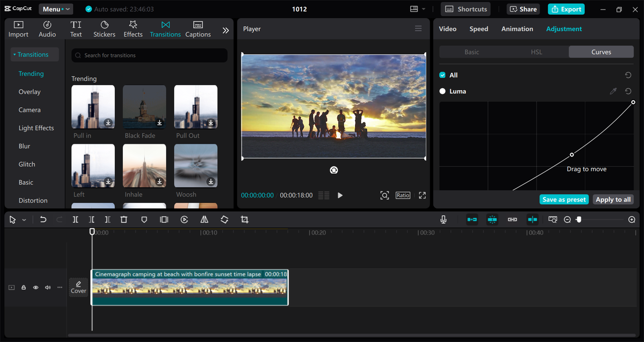Viewport: 644px width, 342px height.
Task: Toggle preview axis
Action: coord(532,220)
